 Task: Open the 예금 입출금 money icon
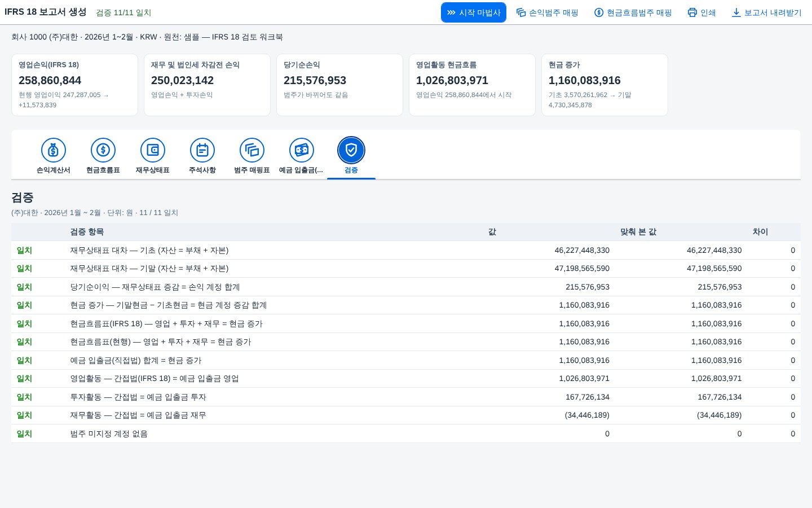pyautogui.click(x=302, y=150)
